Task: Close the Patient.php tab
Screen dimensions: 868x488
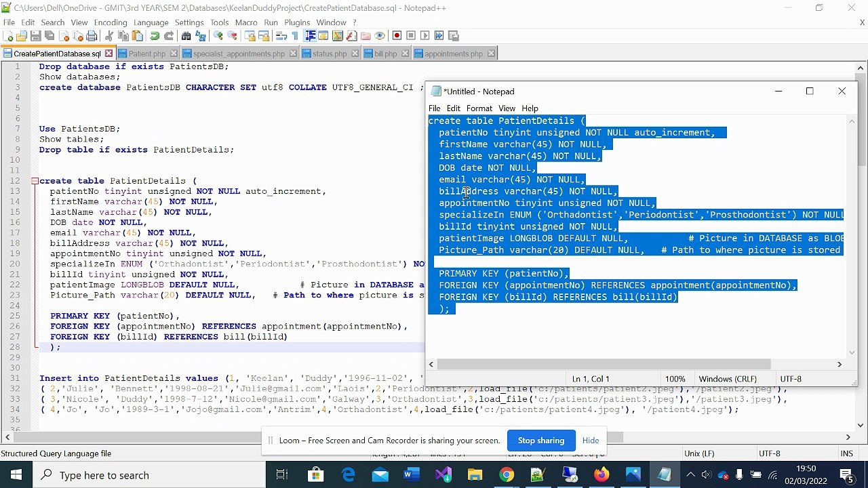Action: coord(174,54)
